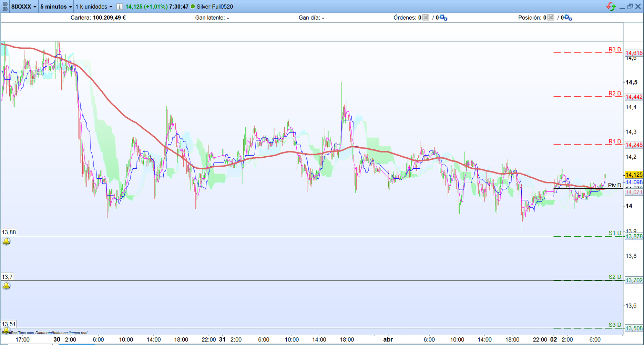Viewport: 644px width, 345px height.
Task: Click the cancel orders icon next to Órdenes
Action: click(426, 18)
